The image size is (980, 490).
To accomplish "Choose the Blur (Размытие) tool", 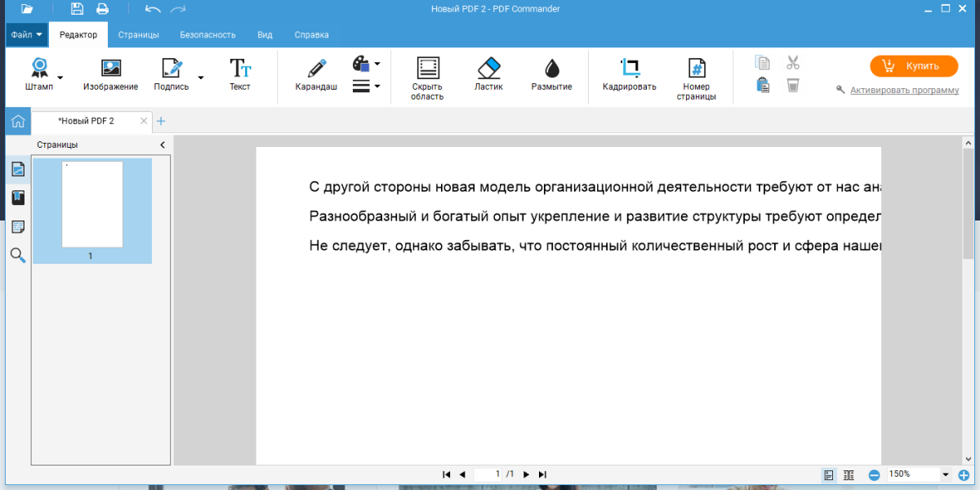I will [551, 74].
